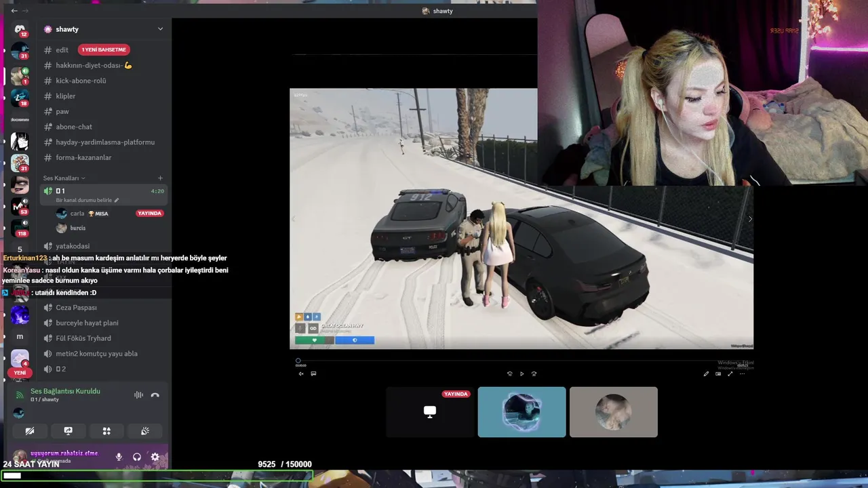The image size is (868, 488).
Task: Click the YENİ new-messages indicator
Action: 20,373
